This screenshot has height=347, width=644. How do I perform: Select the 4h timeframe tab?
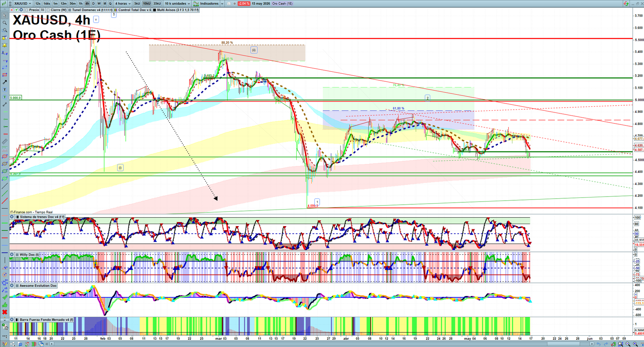pos(87,3)
